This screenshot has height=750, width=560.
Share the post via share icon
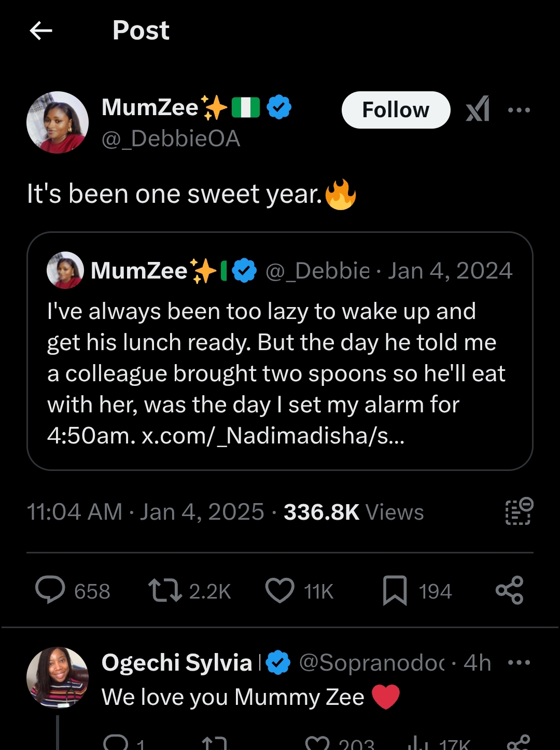tap(510, 591)
